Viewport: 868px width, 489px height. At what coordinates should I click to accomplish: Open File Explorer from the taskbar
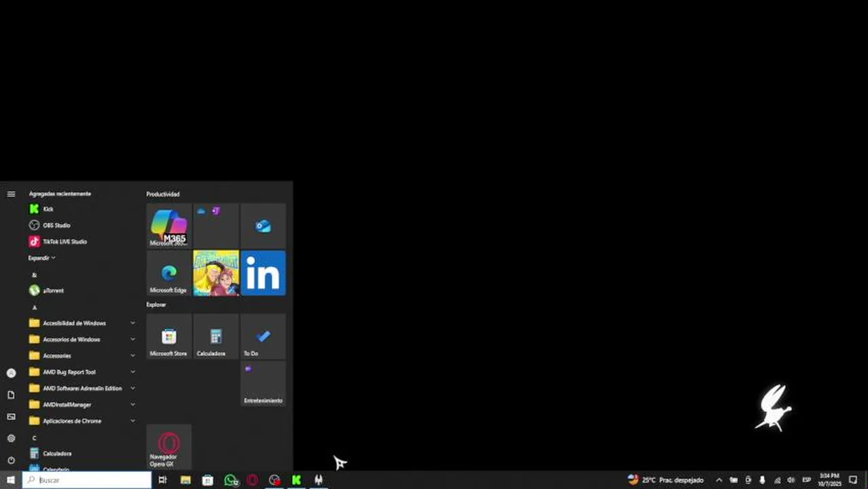185,480
